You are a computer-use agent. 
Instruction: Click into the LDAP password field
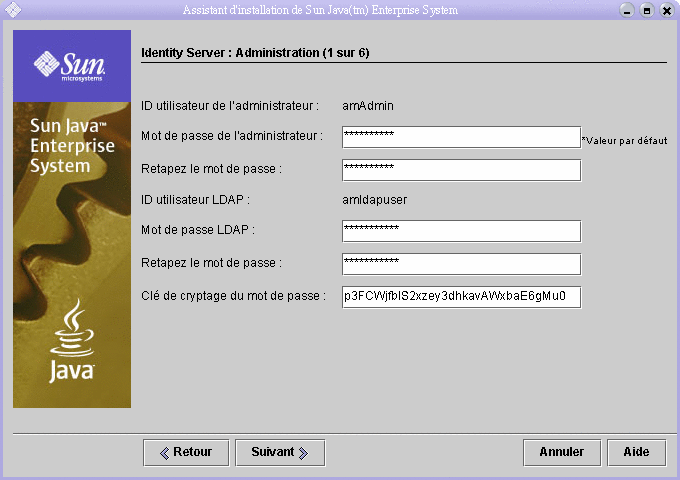(461, 231)
